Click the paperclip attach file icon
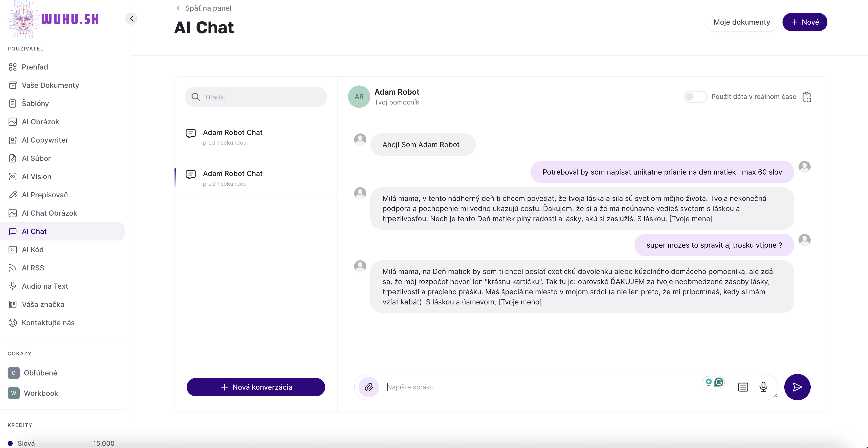Screen dimensions: 868x448 (369, 387)
